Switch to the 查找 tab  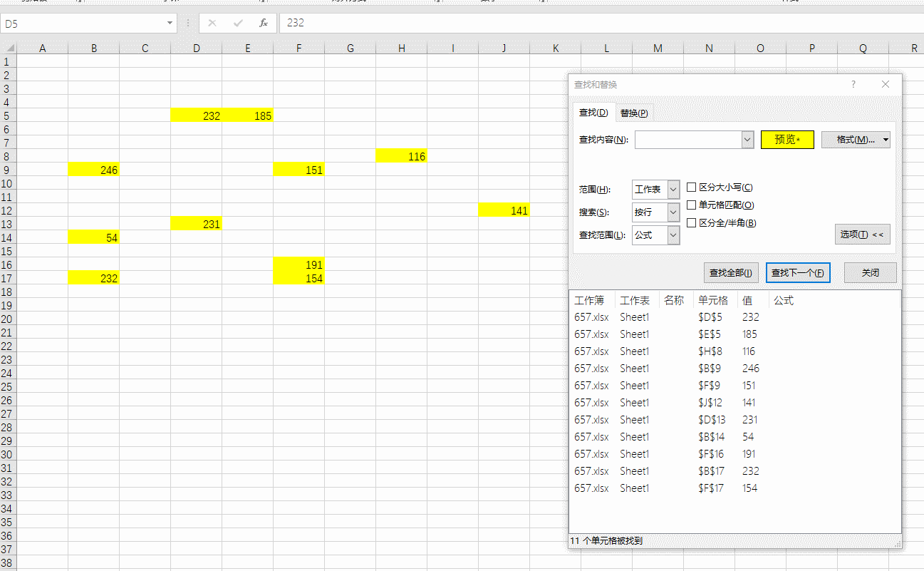coord(593,113)
